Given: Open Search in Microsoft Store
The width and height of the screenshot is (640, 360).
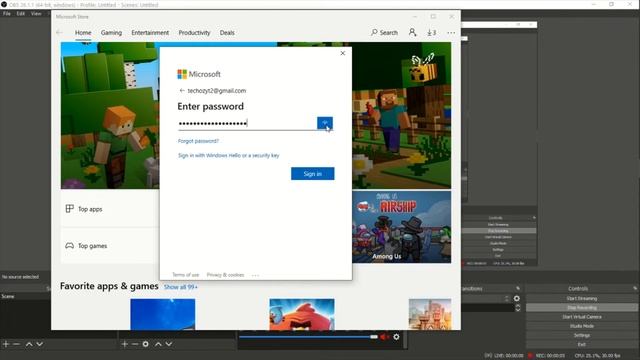Looking at the screenshot, I should click(384, 32).
